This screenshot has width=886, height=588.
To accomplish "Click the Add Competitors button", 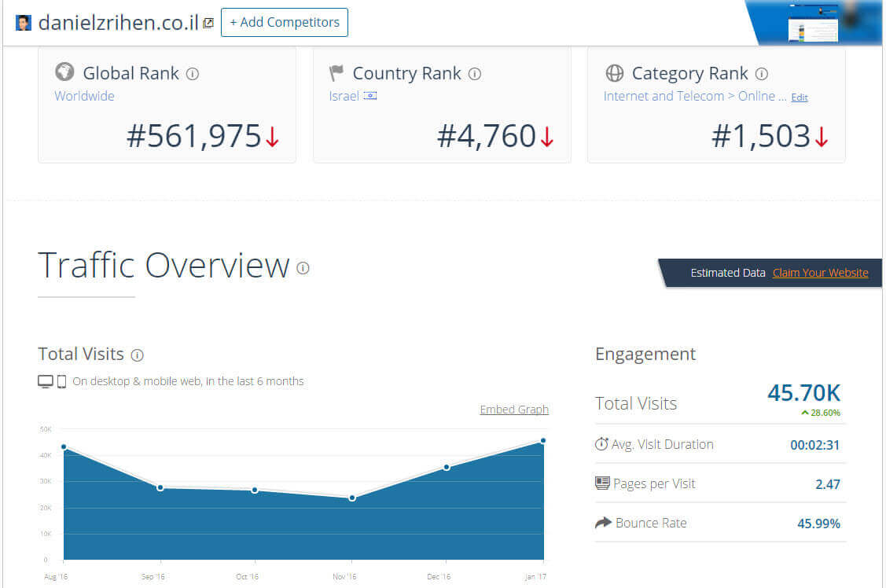I will tap(285, 23).
